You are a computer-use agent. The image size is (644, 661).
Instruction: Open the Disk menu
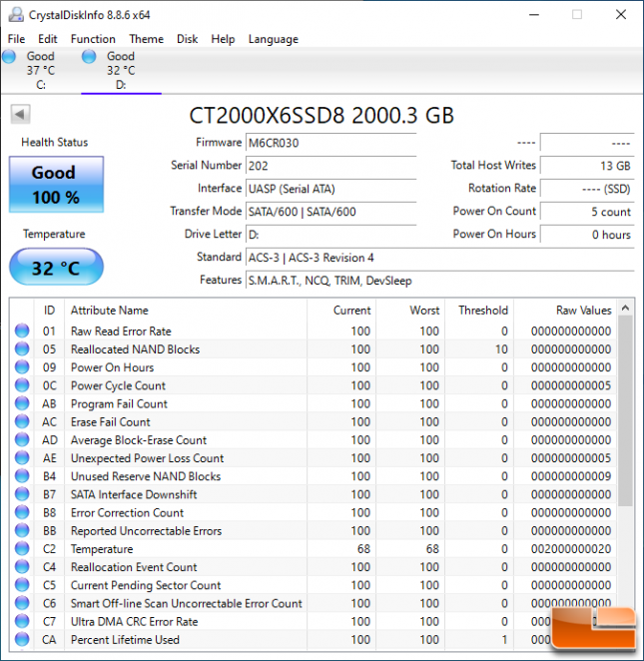click(187, 39)
